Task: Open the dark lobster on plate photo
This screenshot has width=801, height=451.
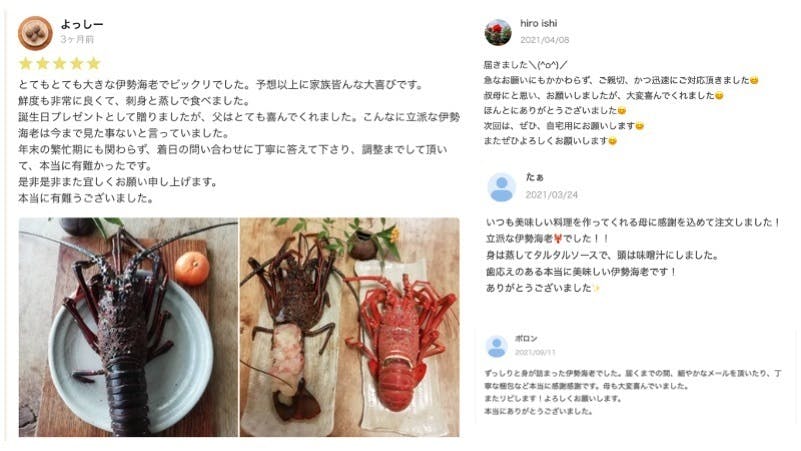Action: pyautogui.click(x=128, y=327)
